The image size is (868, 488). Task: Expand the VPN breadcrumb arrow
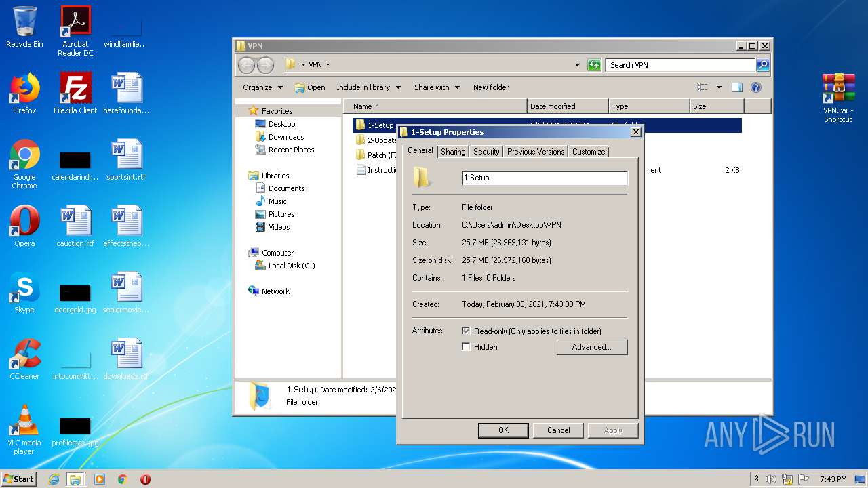328,65
